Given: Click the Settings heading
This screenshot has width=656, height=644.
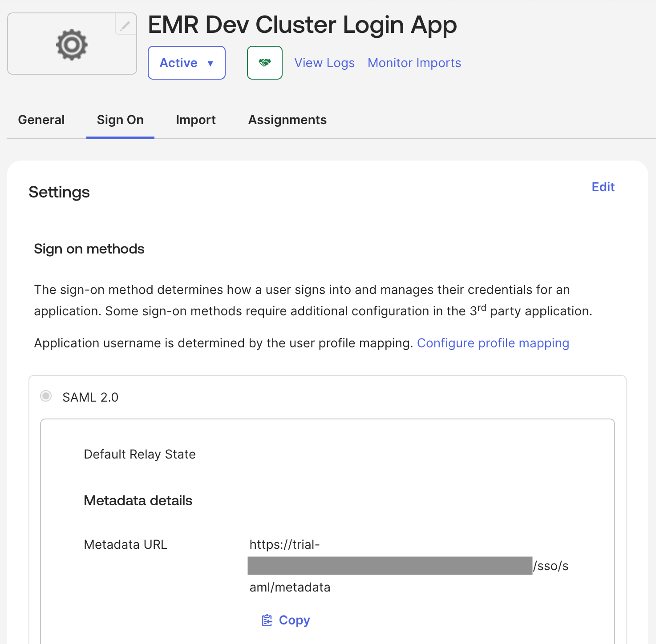Looking at the screenshot, I should (x=59, y=192).
